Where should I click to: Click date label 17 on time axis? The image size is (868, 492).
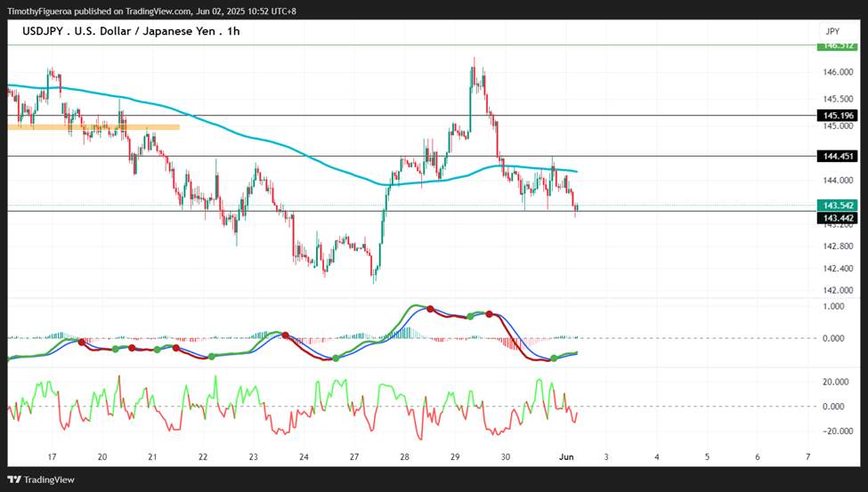click(x=52, y=457)
